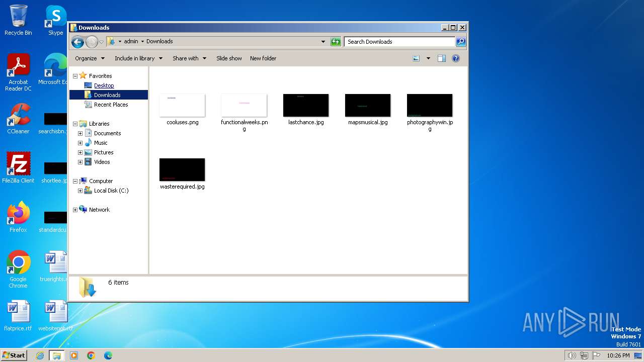Click the Help question mark icon
Viewport: 644px width, 362px height.
click(x=456, y=58)
